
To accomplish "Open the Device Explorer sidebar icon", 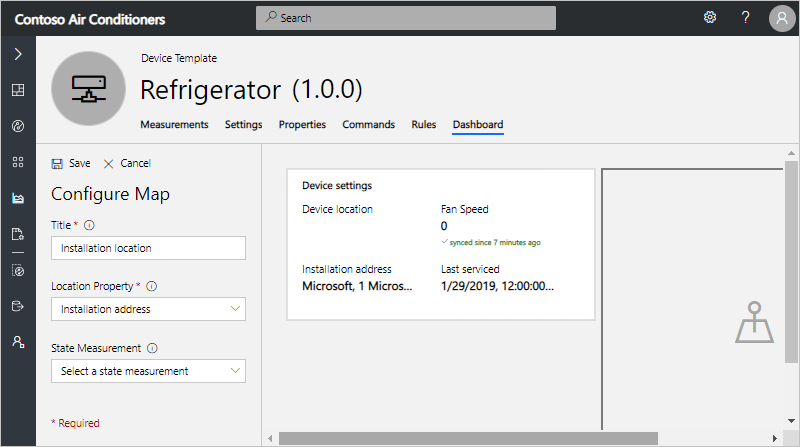I will point(18,126).
